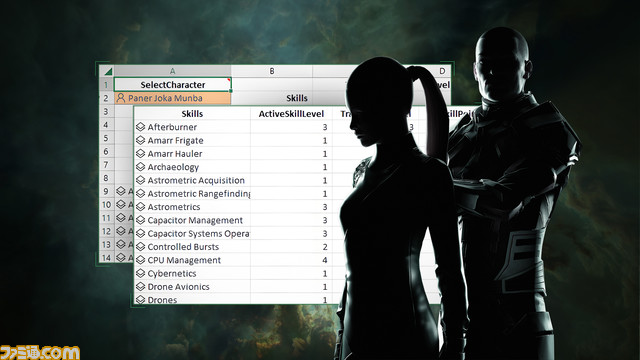Select row 8 header

pyautogui.click(x=106, y=178)
